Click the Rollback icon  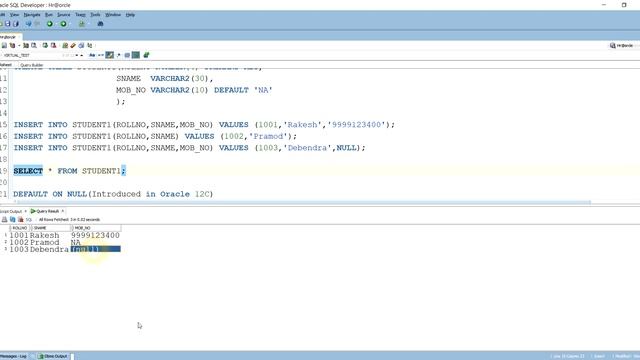coord(53,45)
